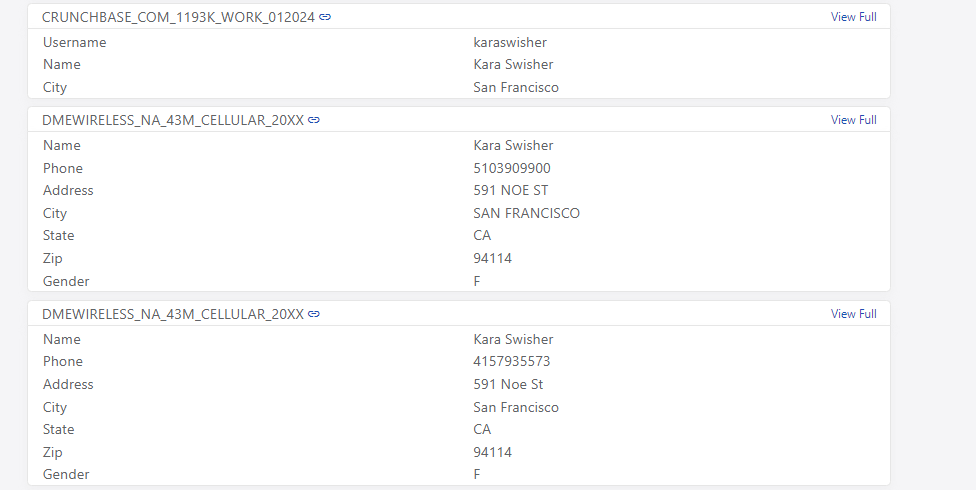The image size is (976, 490).
Task: Click the Username label in the CRUNCHBASE record
Action: [74, 42]
